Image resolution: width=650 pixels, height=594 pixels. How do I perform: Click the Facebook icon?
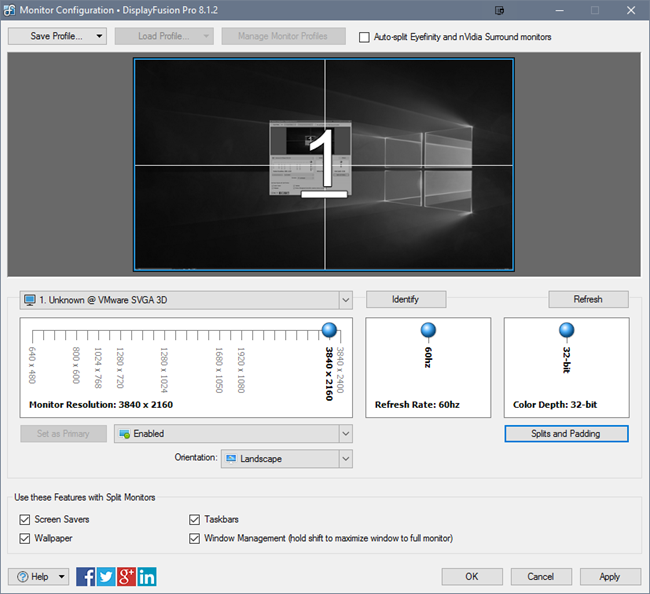pos(85,577)
